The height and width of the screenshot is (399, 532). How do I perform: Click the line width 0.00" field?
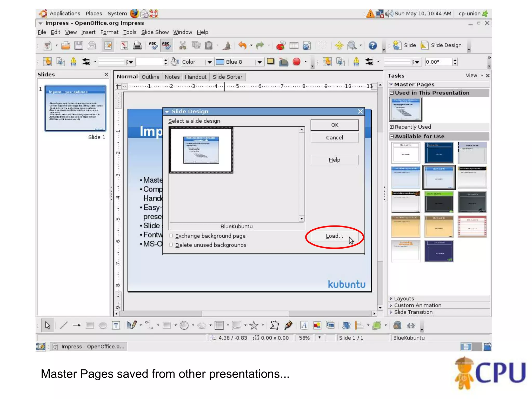[x=438, y=62]
